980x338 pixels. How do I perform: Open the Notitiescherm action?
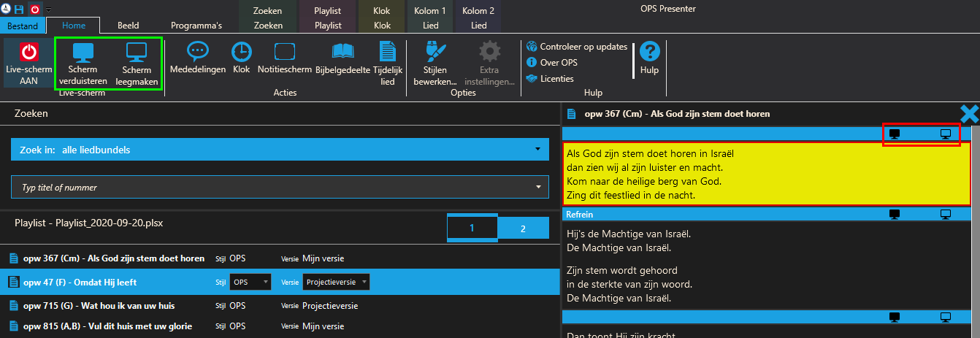[x=284, y=58]
